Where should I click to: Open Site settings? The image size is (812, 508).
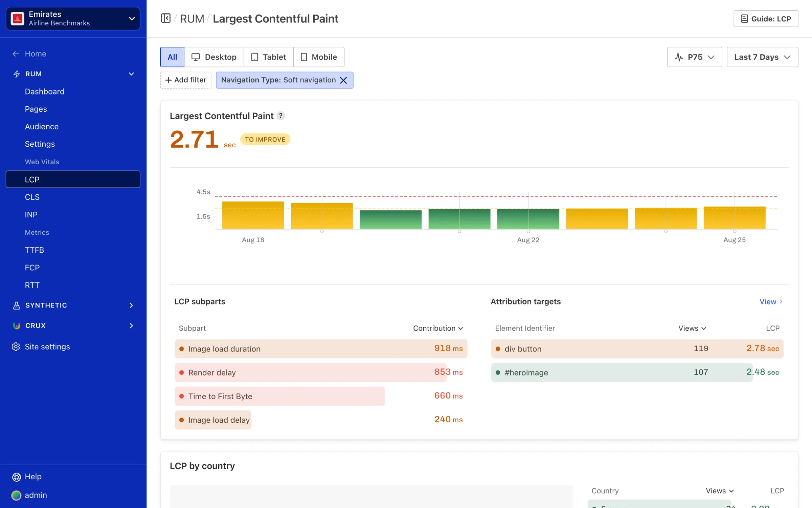coord(47,347)
